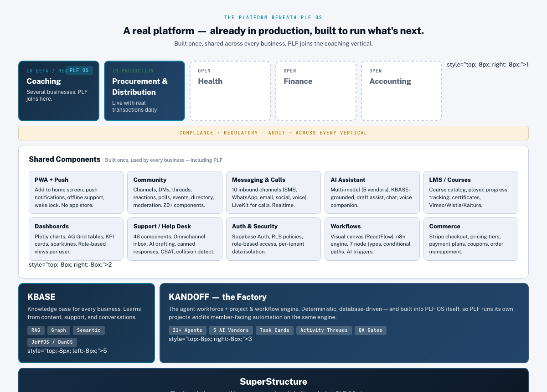Click 'Built once, shared across every business' subtitle
This screenshot has width=547, height=392.
pos(273,44)
